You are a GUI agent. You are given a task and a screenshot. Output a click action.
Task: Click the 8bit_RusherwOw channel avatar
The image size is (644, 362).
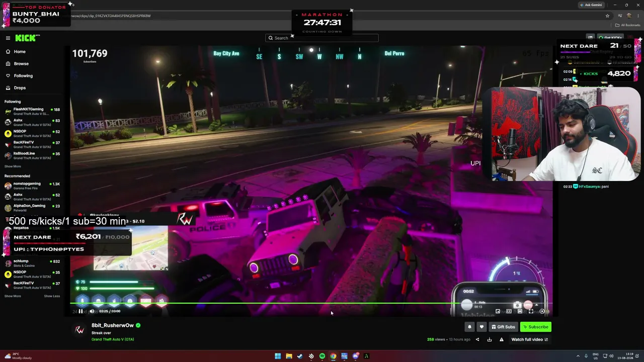tap(79, 330)
